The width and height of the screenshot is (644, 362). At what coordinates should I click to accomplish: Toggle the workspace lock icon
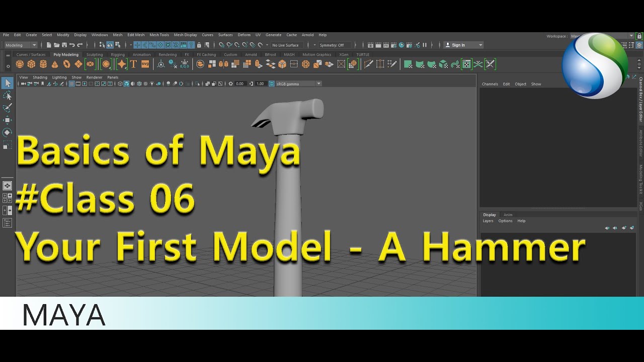pos(640,36)
